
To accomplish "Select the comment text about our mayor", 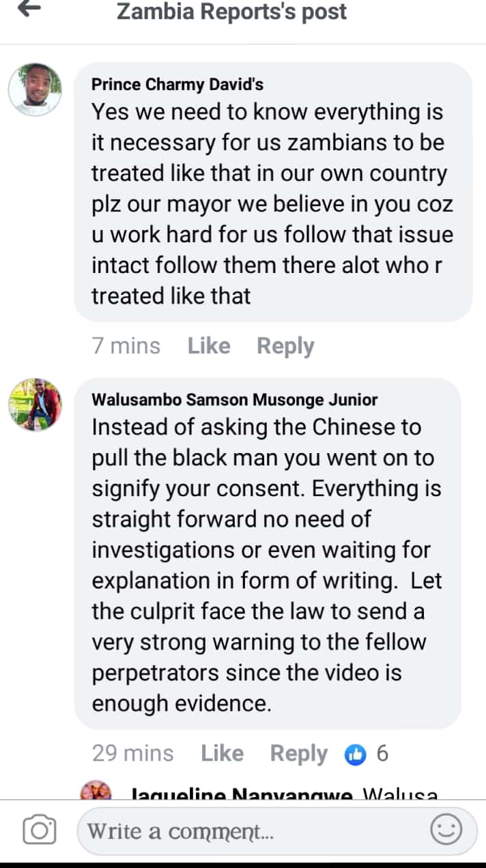I will click(x=273, y=203).
